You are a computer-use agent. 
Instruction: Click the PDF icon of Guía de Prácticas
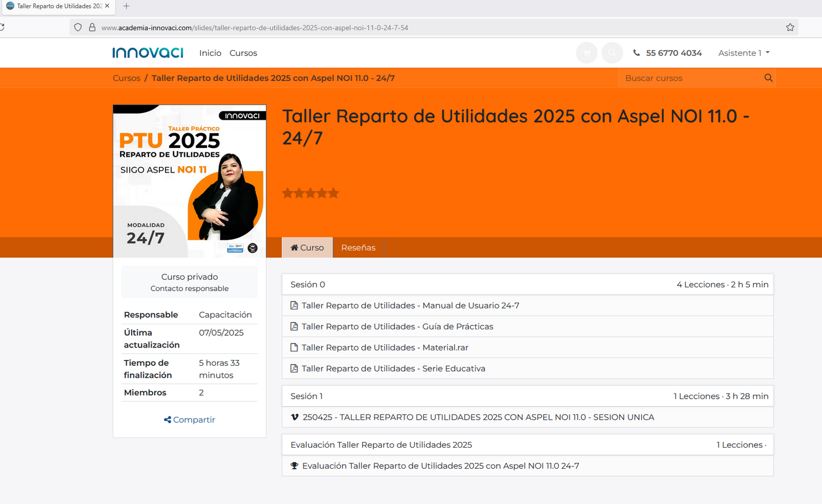click(294, 327)
